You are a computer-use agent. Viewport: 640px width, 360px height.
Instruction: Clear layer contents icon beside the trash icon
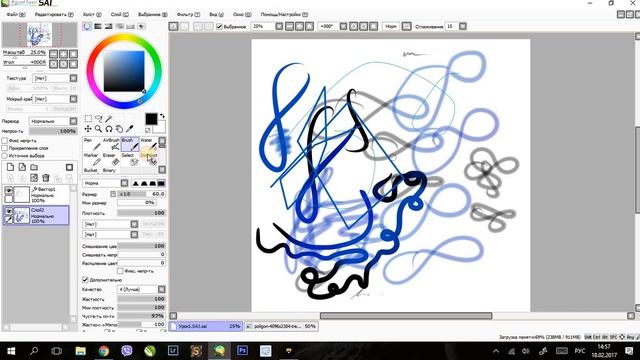34,178
